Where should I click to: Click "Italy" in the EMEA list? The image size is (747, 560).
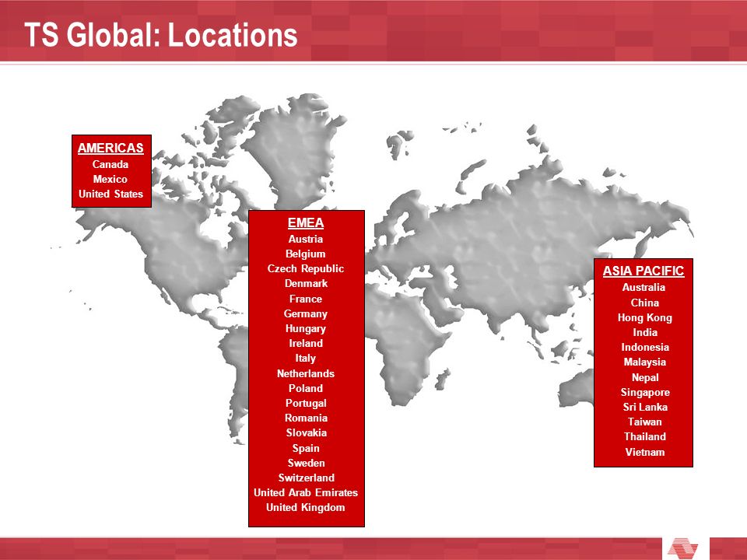[x=305, y=358]
